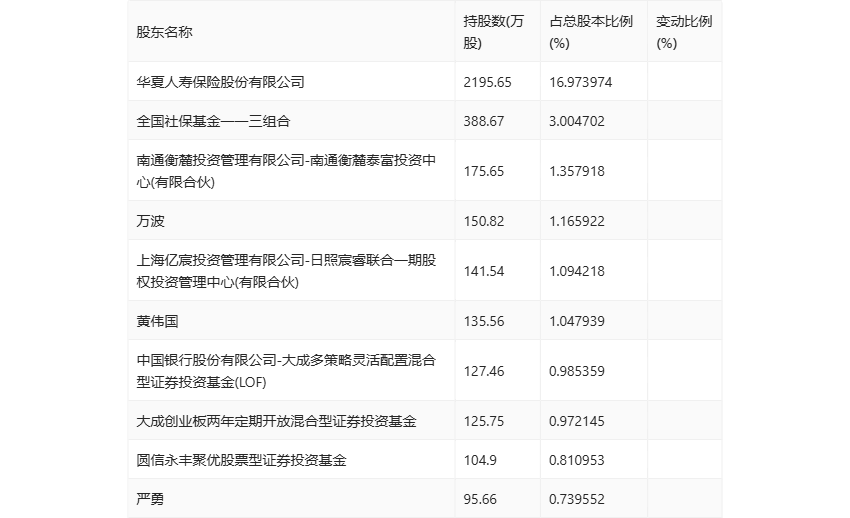Click the 占总股本比例(%) column header
Image resolution: width=850 pixels, height=518 pixels.
(591, 32)
